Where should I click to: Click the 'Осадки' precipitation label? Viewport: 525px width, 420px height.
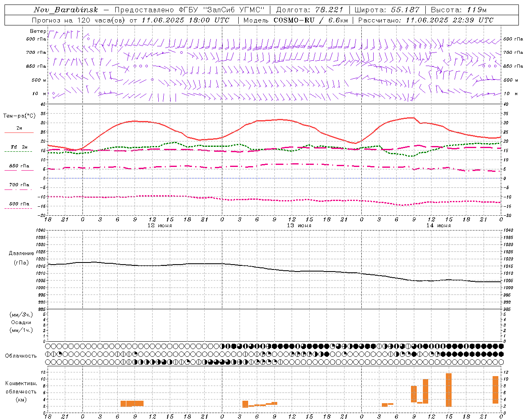point(21,322)
